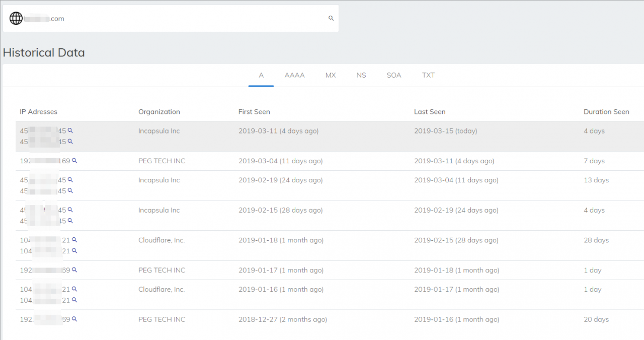This screenshot has width=644, height=340.
Task: Click First Seen value "2019-02-19 (24 days ago)"
Action: pyautogui.click(x=281, y=180)
